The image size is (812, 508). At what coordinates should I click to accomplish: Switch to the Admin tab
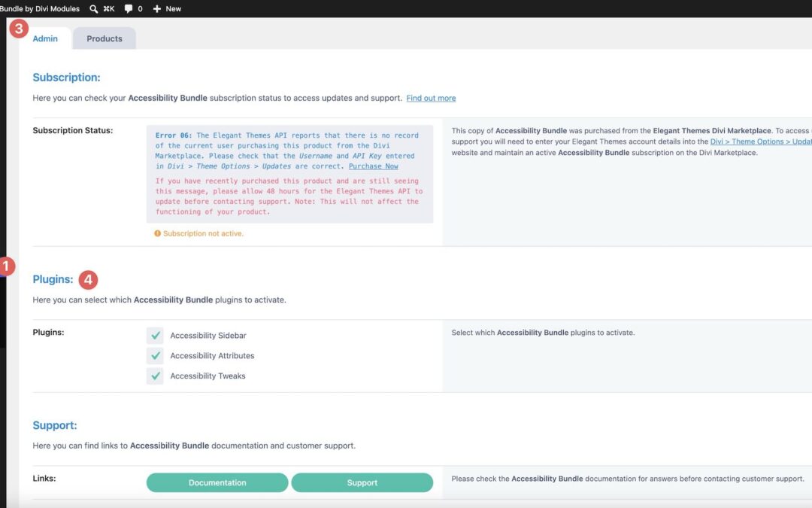point(45,39)
